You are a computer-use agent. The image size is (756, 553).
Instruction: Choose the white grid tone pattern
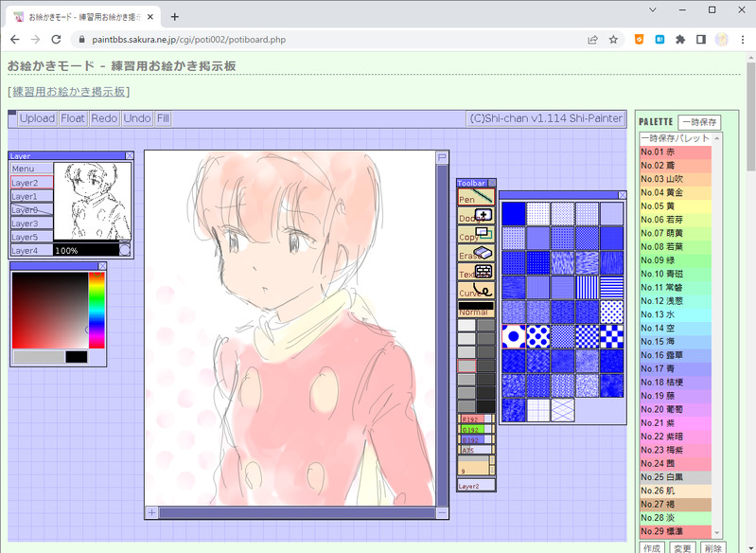(x=538, y=410)
